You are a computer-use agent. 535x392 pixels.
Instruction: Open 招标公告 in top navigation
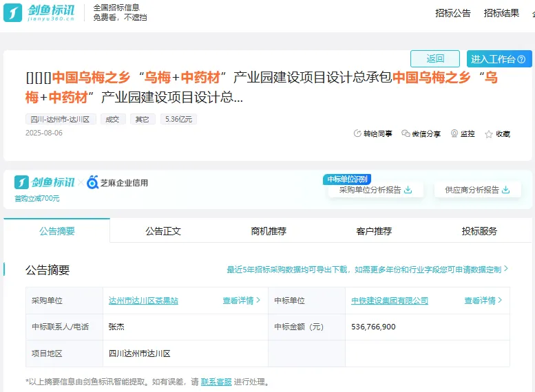(453, 13)
